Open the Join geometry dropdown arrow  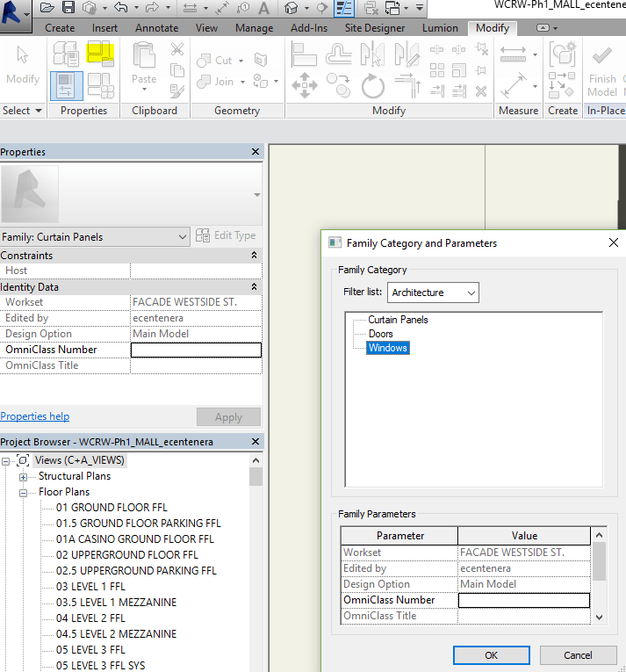coord(242,82)
